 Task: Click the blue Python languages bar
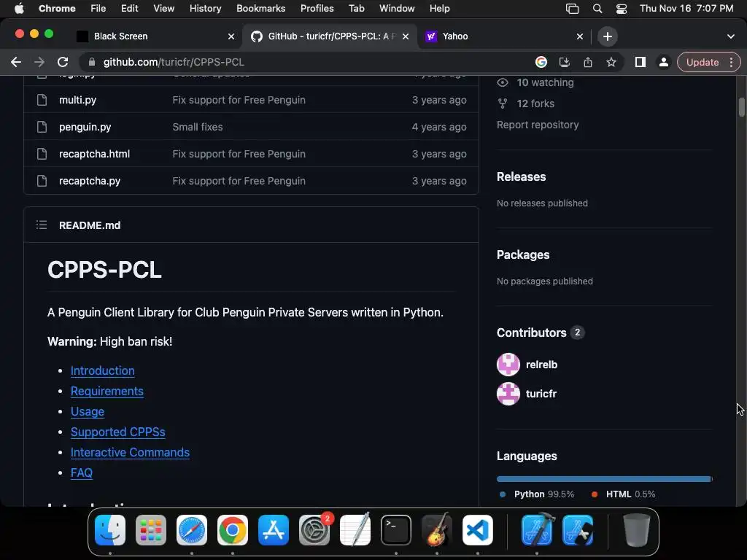(603, 479)
